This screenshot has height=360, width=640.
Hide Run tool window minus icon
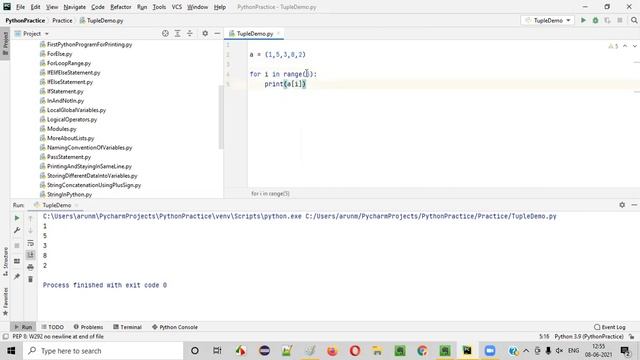pos(634,205)
